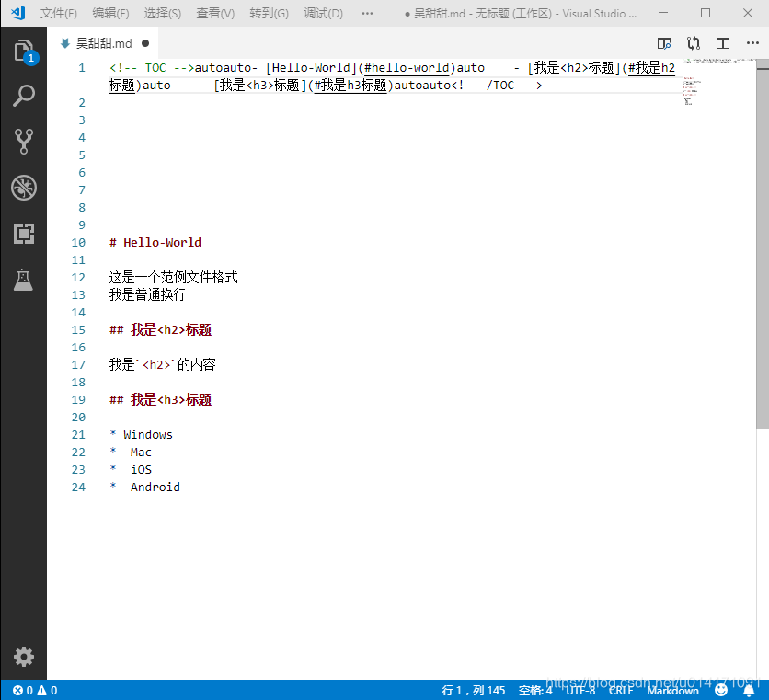Click the '## 我是<h3>标题' heading
Viewport: 769px width, 700px height.
click(160, 399)
